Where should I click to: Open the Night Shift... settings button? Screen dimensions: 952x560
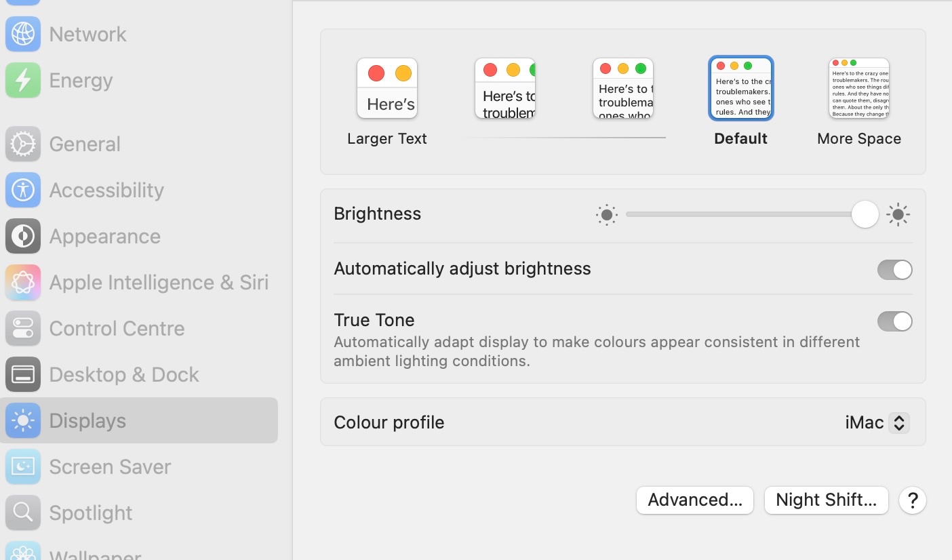pyautogui.click(x=826, y=500)
